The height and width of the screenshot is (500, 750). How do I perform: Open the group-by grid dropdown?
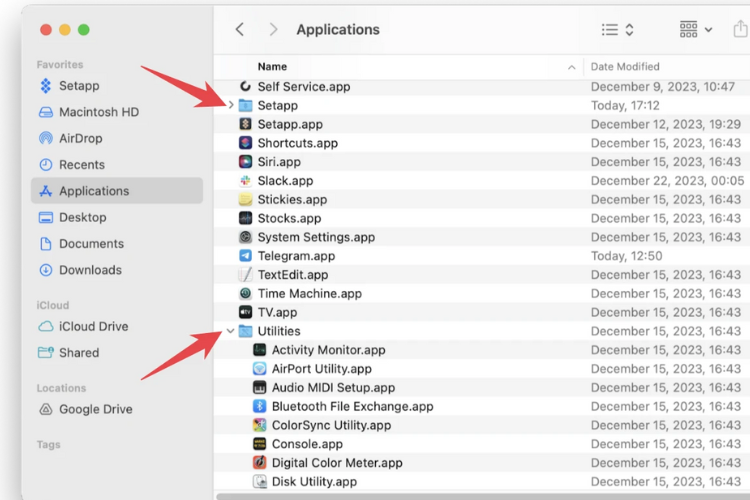696,30
